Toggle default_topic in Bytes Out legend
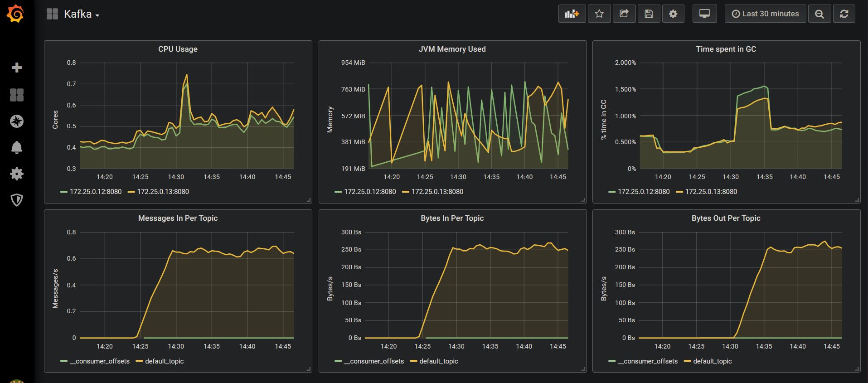This screenshot has height=383, width=868. point(713,361)
